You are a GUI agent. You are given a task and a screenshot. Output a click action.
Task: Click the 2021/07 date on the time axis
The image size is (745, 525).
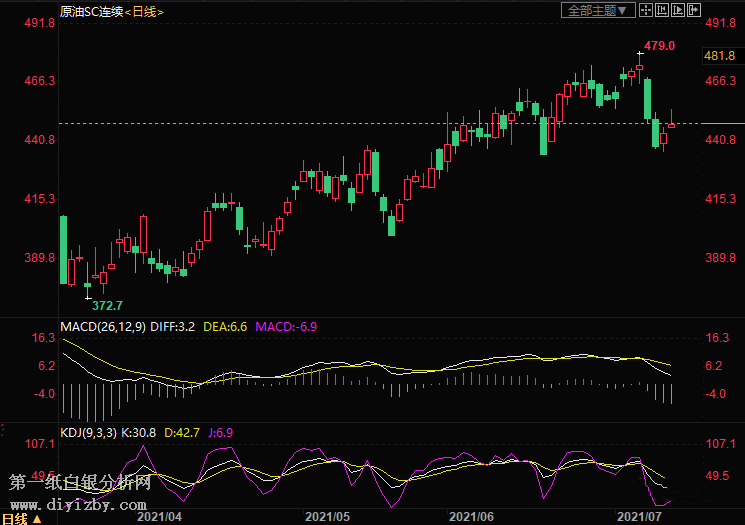tap(641, 517)
